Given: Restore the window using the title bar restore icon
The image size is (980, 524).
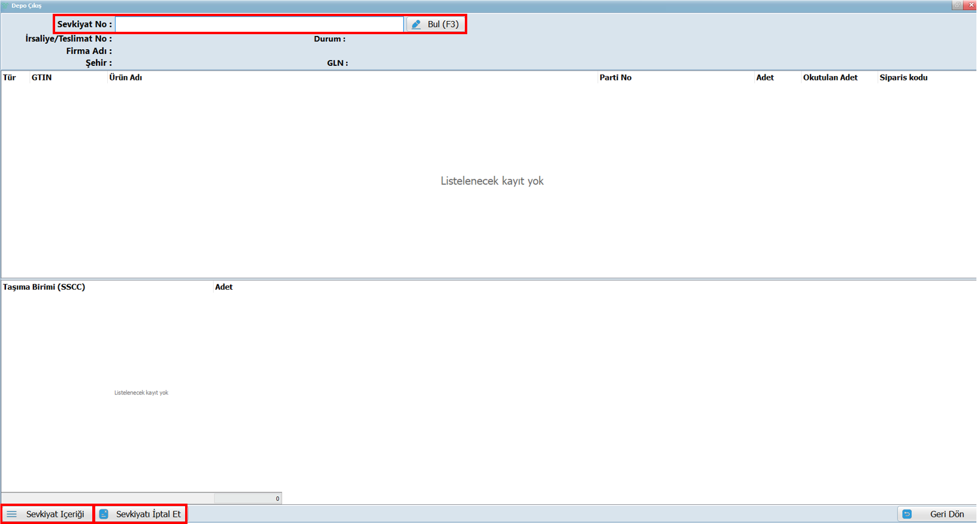Looking at the screenshot, I should tap(957, 5).
